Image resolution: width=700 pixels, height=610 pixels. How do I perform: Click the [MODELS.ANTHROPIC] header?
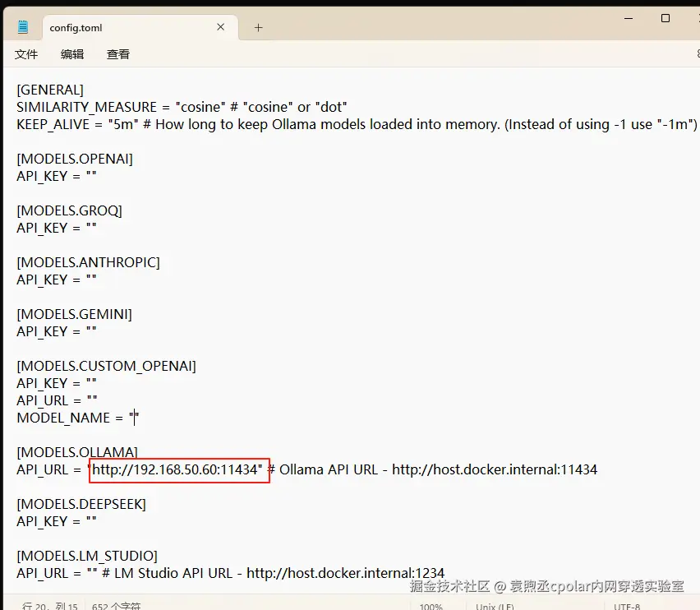pyautogui.click(x=88, y=262)
